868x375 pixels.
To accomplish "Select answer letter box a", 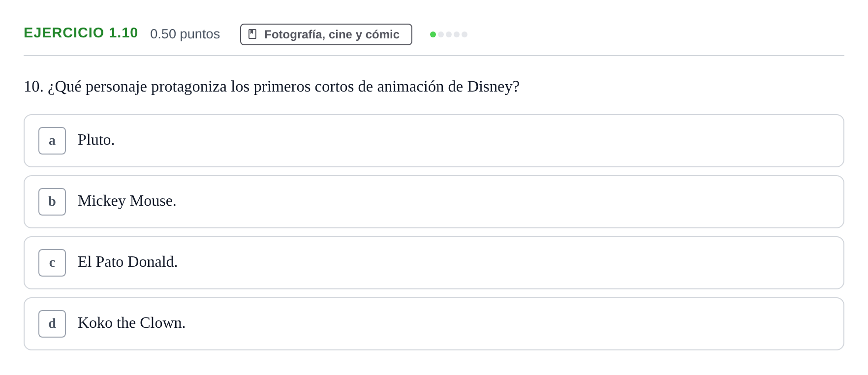I will point(52,141).
